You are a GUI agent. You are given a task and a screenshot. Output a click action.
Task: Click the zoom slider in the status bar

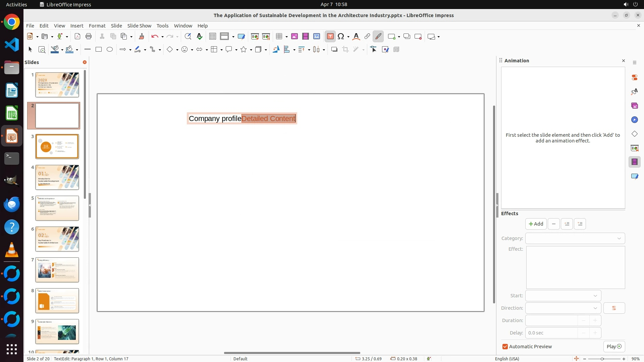(x=602, y=359)
